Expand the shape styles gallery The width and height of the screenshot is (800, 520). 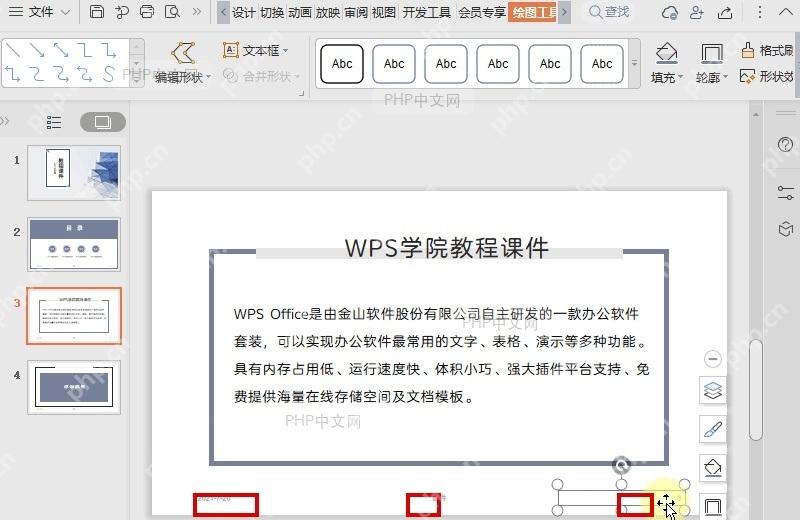pos(634,63)
